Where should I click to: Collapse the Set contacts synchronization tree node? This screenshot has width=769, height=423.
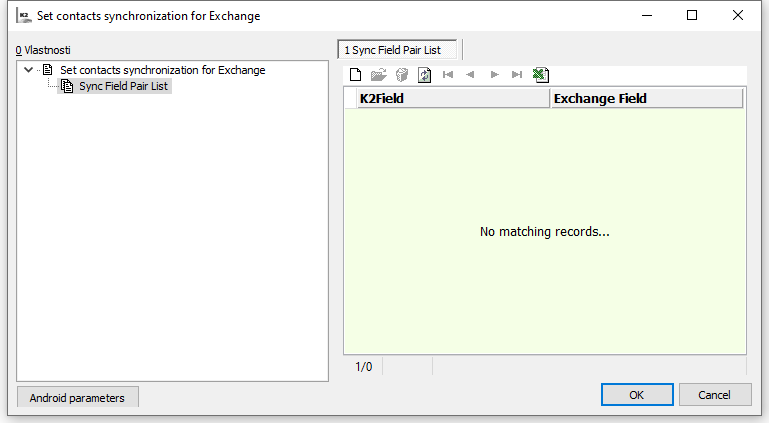28,70
